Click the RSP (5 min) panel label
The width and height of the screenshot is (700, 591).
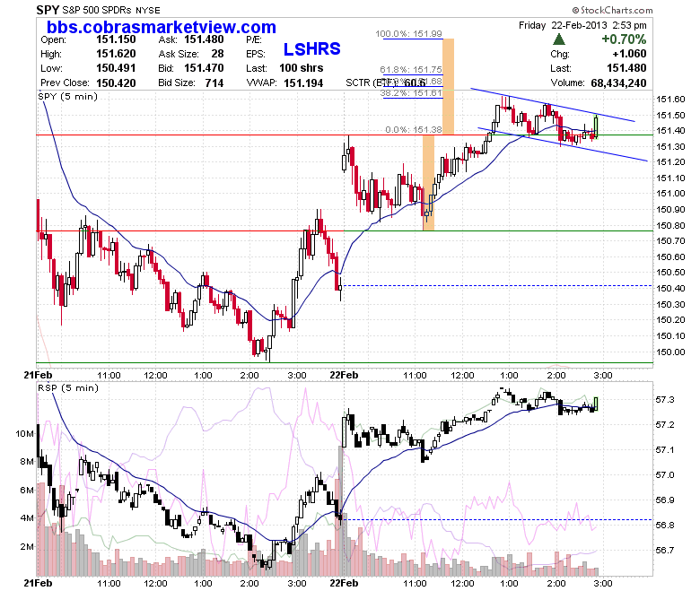click(68, 387)
